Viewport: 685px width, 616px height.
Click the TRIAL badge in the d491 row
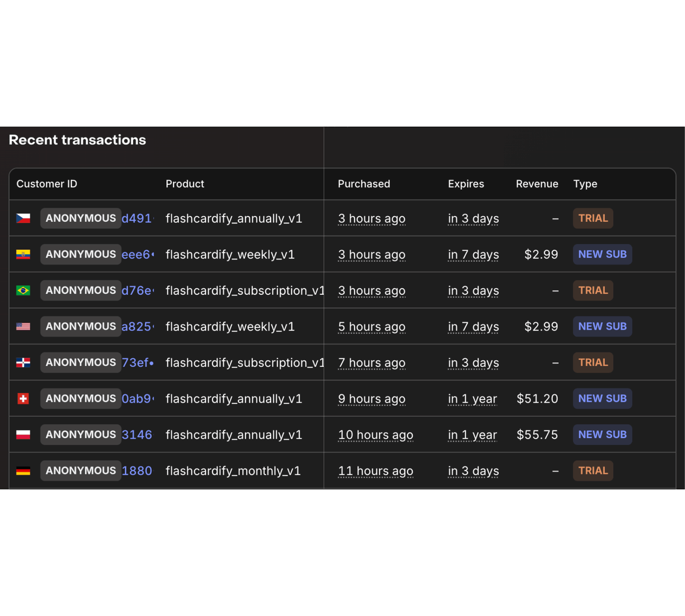pyautogui.click(x=593, y=218)
